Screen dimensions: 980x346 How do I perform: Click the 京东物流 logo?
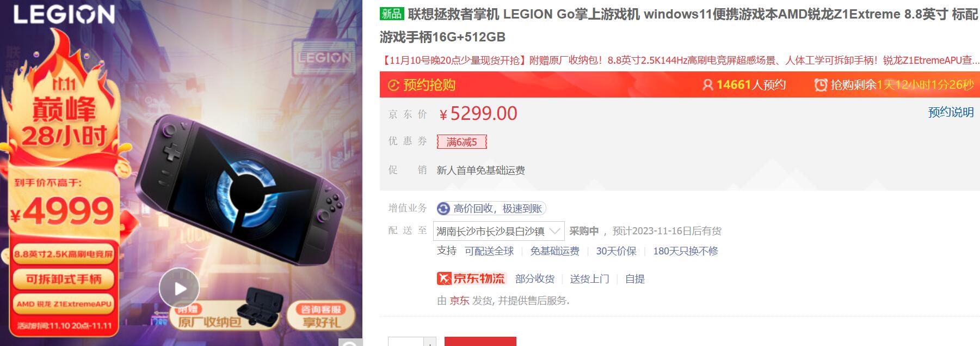[471, 278]
